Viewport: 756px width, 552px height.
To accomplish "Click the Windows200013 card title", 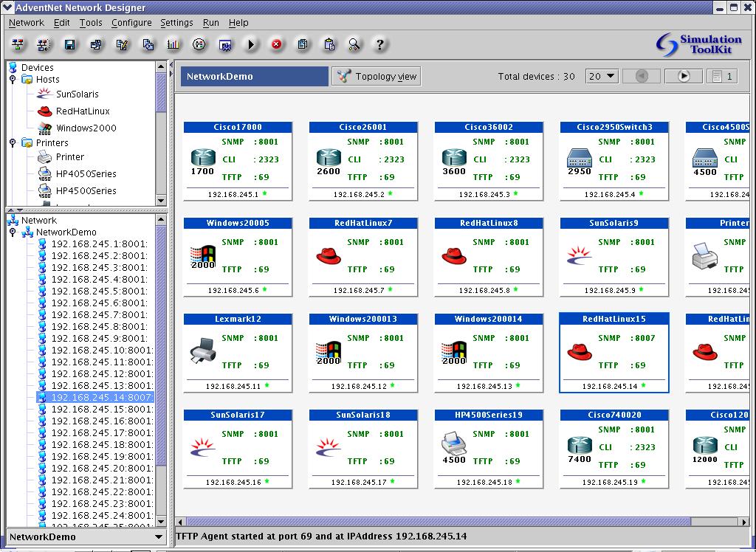I will (363, 319).
